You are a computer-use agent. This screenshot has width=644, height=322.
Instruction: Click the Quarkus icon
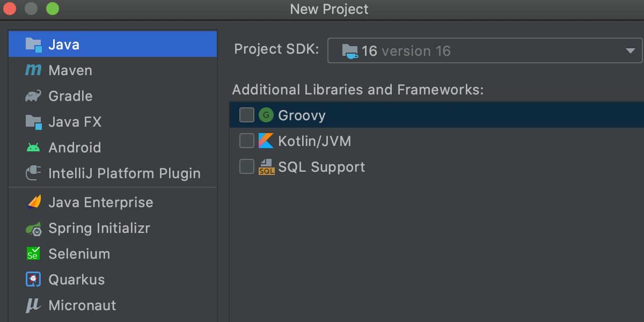click(33, 280)
